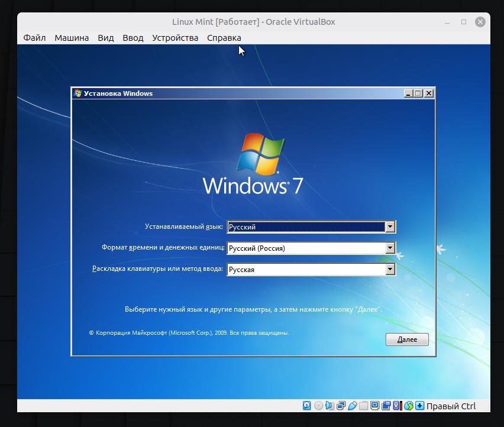Image resolution: width=504 pixels, height=427 pixels.
Task: Open the Справка menu
Action: [224, 38]
